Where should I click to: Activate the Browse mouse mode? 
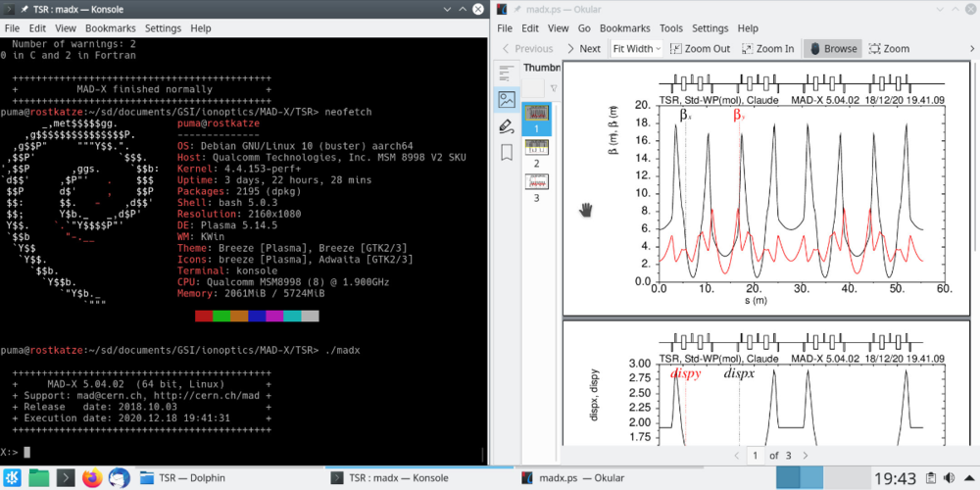pos(831,48)
